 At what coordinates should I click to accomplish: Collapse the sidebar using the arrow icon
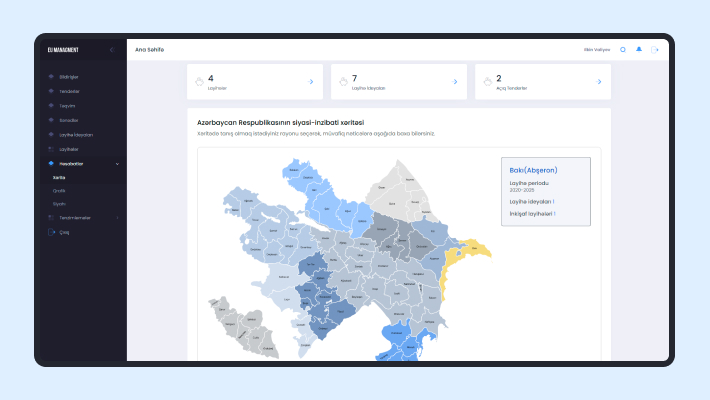(x=112, y=49)
